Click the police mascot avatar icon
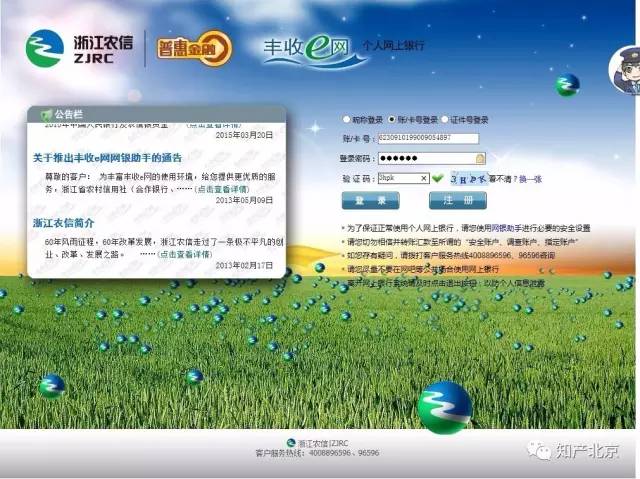 coord(624,69)
